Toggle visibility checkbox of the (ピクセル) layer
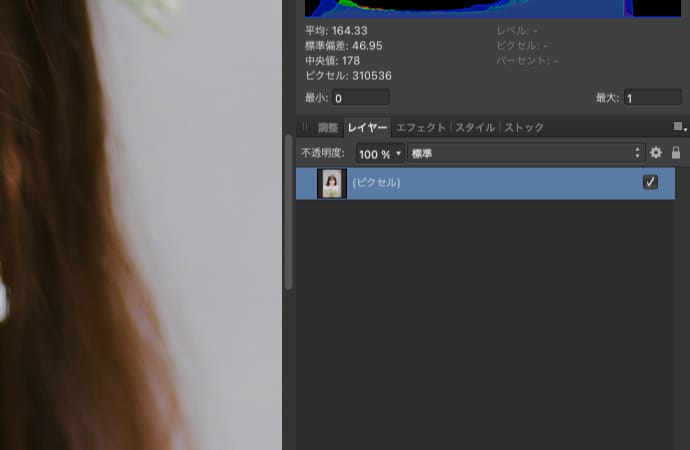Screen dimensions: 690x450 coord(650,182)
